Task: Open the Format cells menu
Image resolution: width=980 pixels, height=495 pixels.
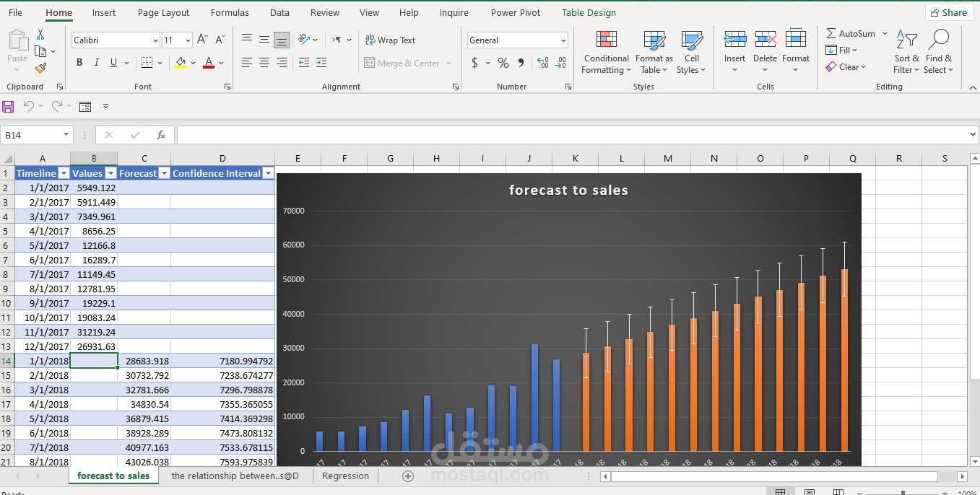Action: pos(795,52)
